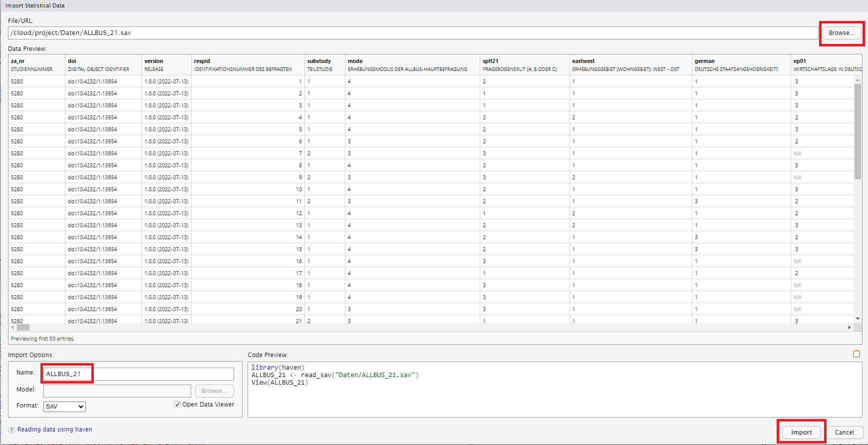868x445 pixels.
Task: Toggle the Open Data Viewer checkbox
Action: point(177,405)
